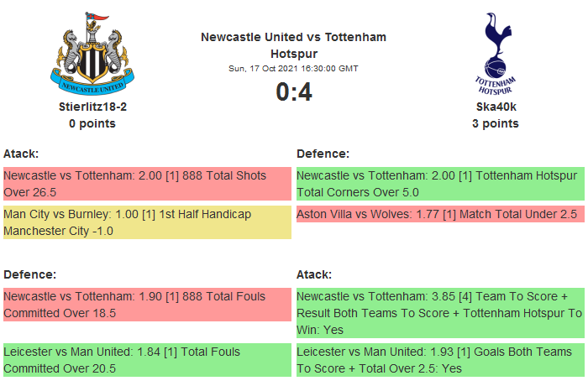The image size is (588, 386).
Task: Select the Leicester Both Teams To Score bet
Action: pos(440,359)
